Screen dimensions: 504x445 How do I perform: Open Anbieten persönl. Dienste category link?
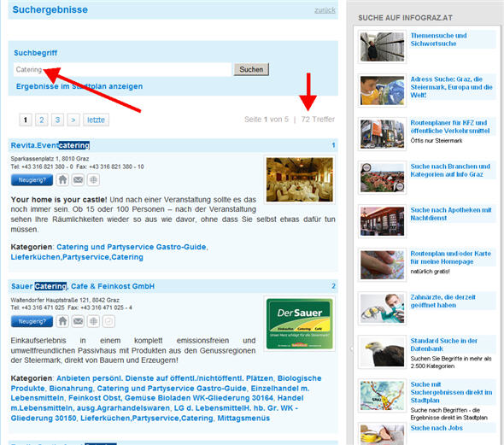click(165, 378)
